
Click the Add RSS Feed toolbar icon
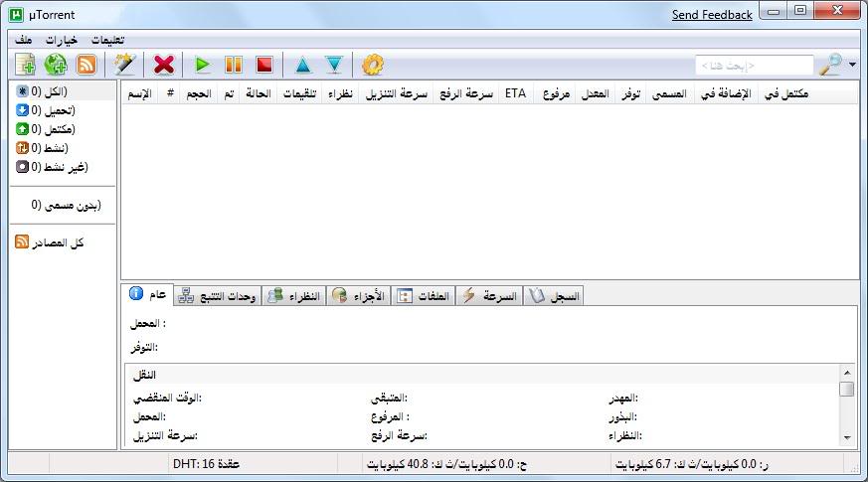87,65
